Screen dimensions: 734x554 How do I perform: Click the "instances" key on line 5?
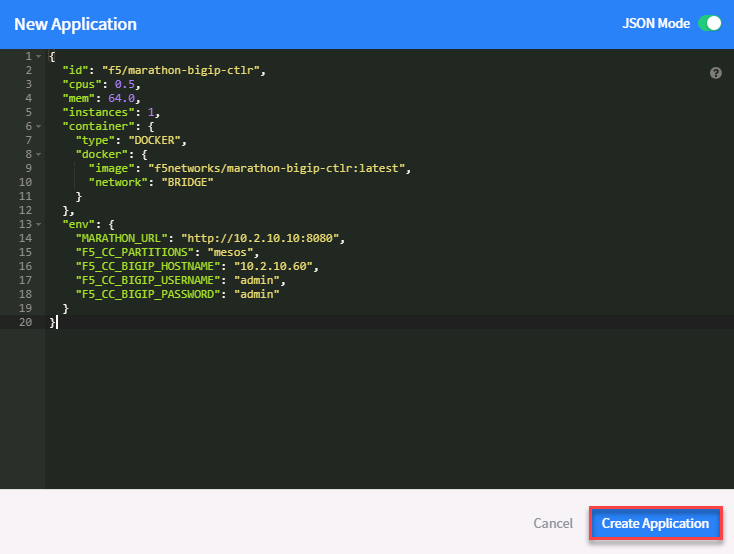[x=98, y=112]
